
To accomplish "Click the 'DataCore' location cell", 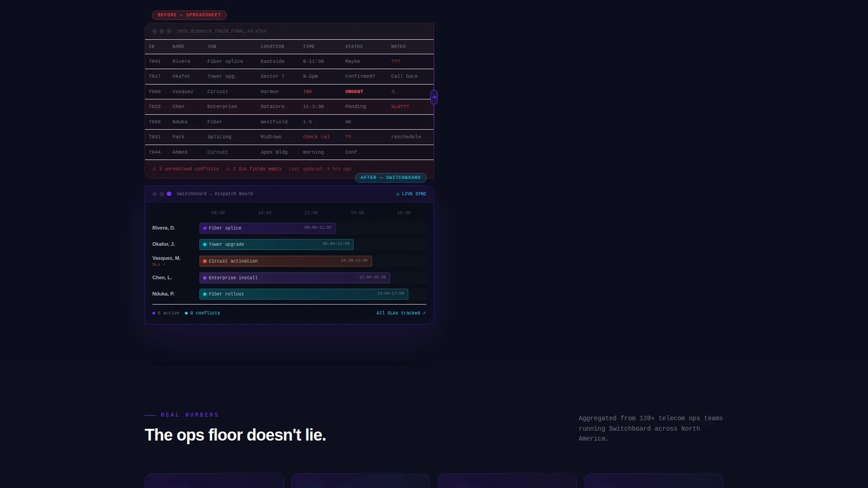I will 273,107.
